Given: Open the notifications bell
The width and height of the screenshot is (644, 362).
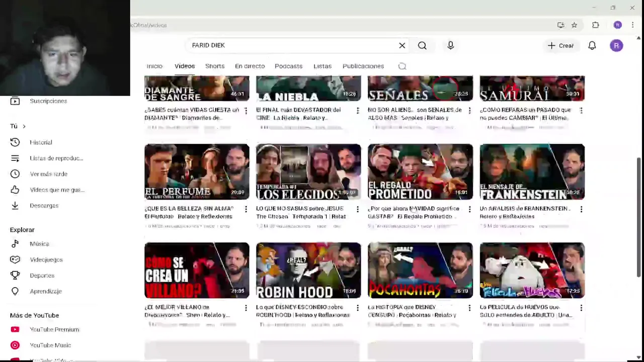Looking at the screenshot, I should click(x=592, y=46).
